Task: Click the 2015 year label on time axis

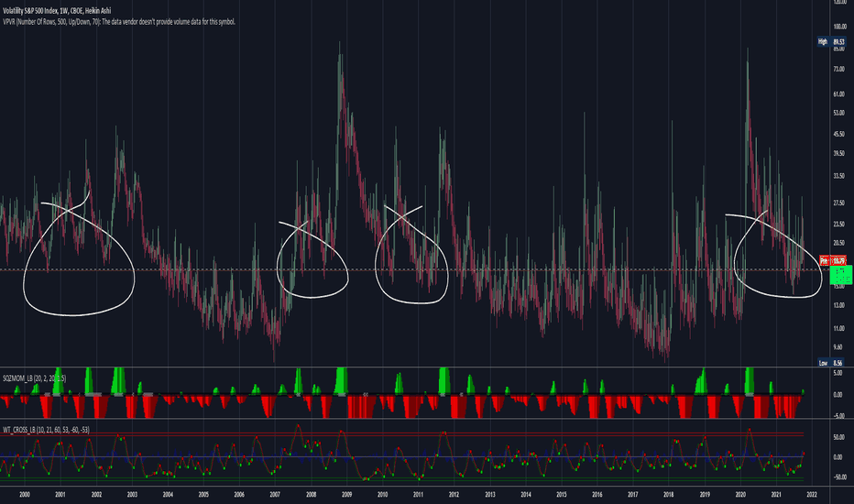Action: click(x=562, y=495)
